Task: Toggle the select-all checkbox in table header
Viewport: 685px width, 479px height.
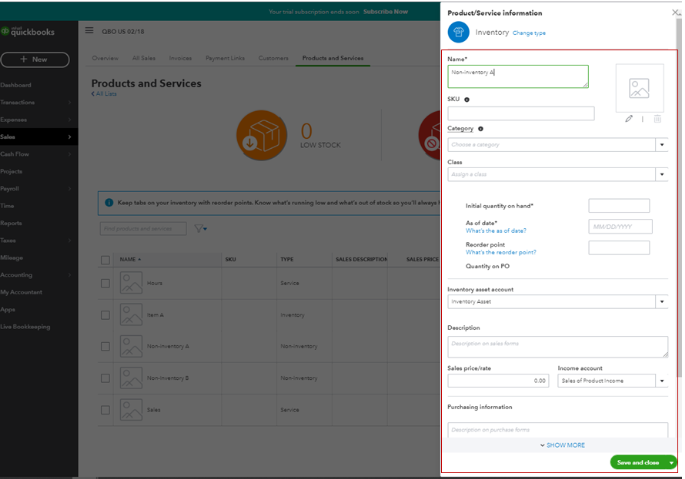Action: coord(105,260)
